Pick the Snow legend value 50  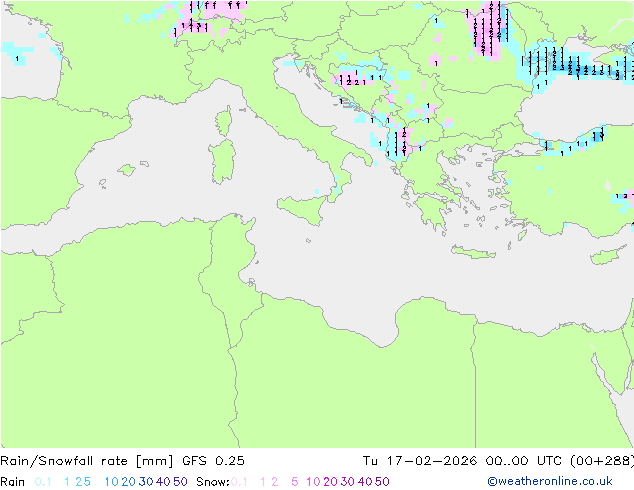point(382,482)
